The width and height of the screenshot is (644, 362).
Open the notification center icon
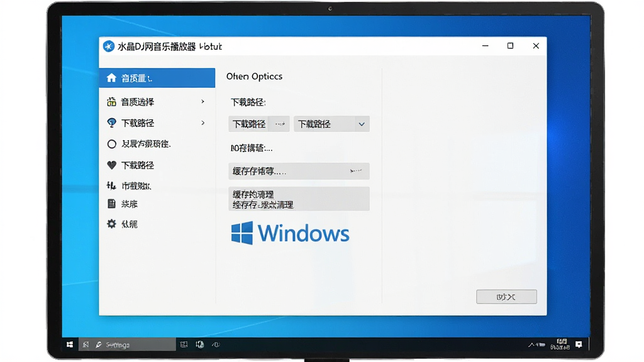click(579, 344)
